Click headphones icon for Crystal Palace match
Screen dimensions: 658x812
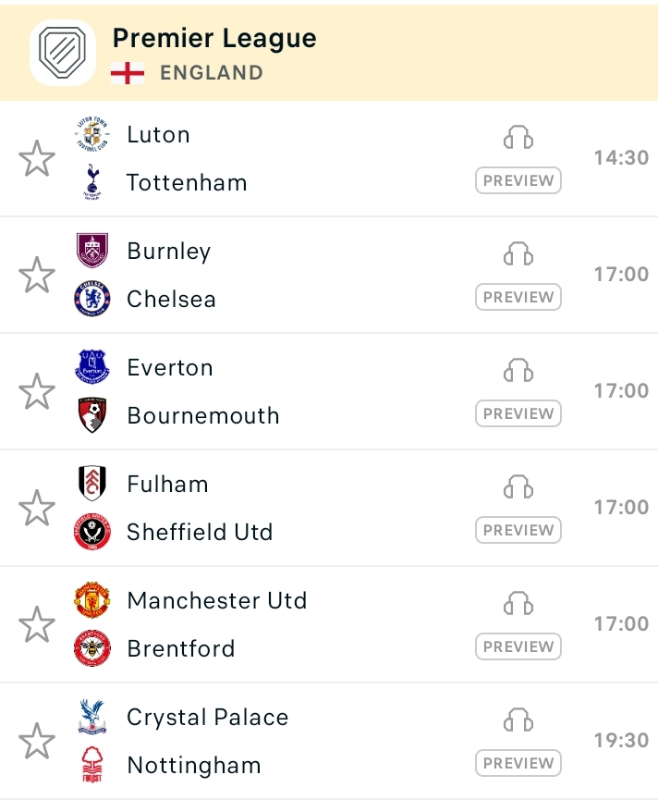(x=518, y=720)
